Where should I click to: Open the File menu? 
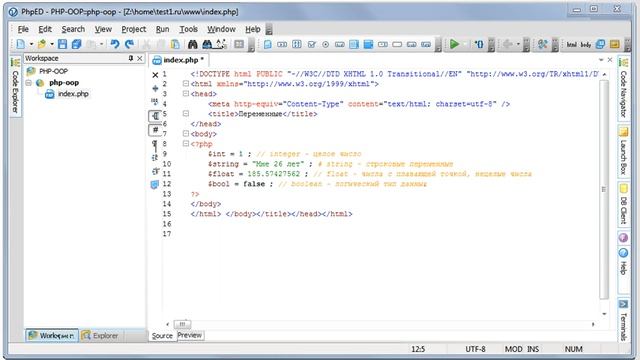23,29
